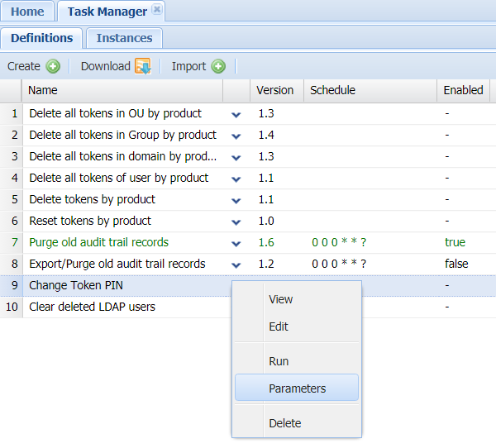
Task: Open dropdown arrow for Delete all tokens in Group
Action: (x=236, y=136)
